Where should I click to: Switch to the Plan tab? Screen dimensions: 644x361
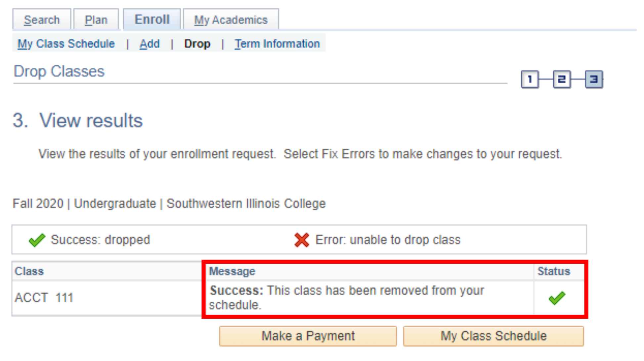coord(96,19)
